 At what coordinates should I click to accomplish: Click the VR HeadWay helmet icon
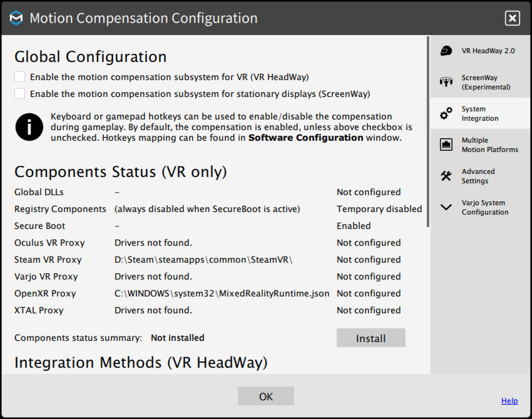point(446,51)
